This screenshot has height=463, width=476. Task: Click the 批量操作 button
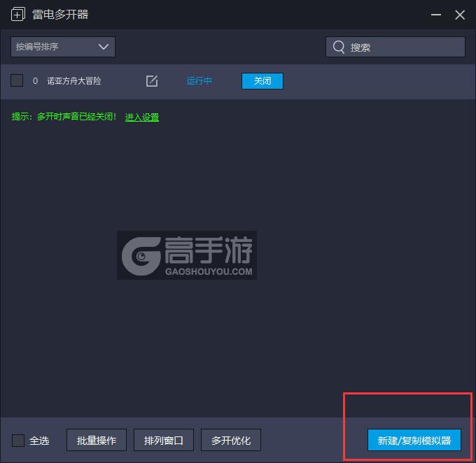(97, 440)
